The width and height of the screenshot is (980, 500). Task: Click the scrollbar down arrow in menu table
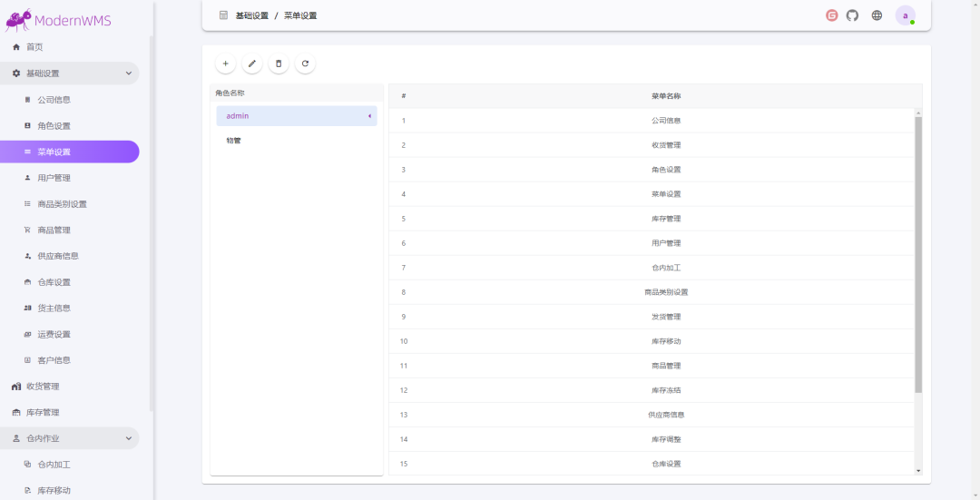coord(918,471)
